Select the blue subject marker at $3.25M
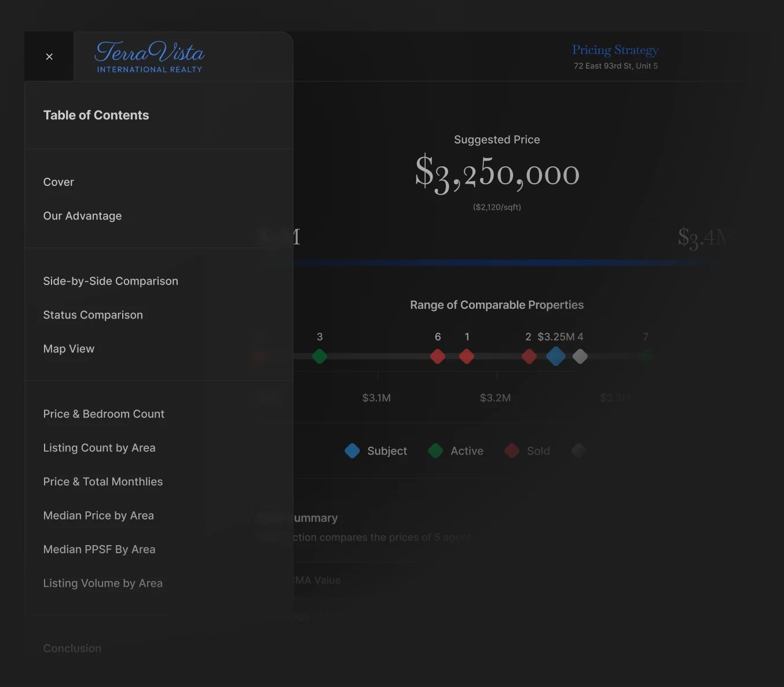 coord(556,356)
